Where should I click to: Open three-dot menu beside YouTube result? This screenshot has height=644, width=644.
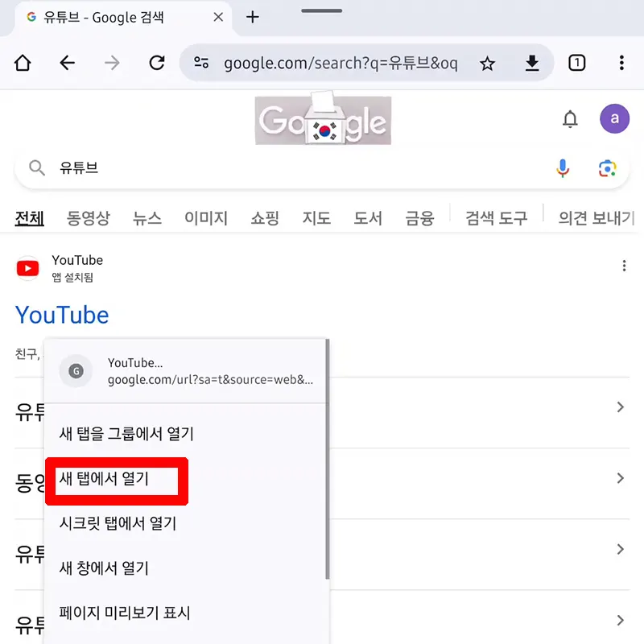tap(624, 266)
